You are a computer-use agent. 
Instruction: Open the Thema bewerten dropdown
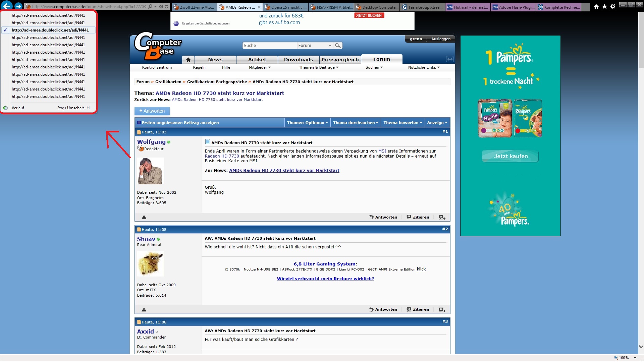[x=402, y=123]
